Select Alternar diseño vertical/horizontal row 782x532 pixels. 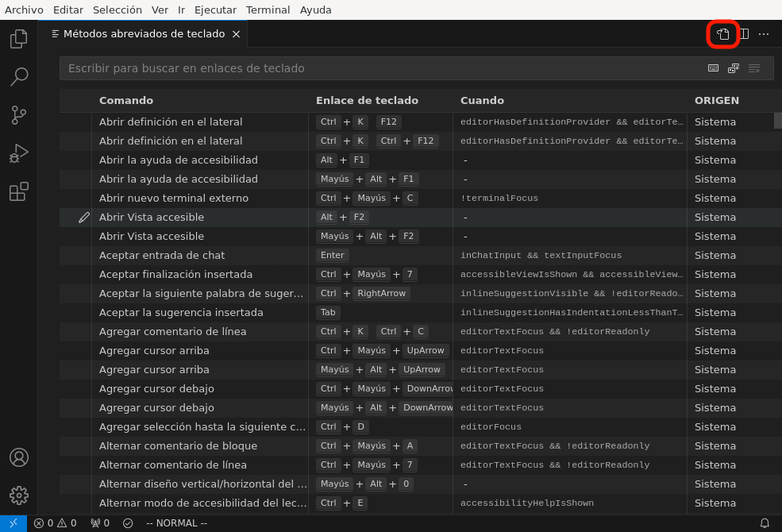tap(421, 484)
